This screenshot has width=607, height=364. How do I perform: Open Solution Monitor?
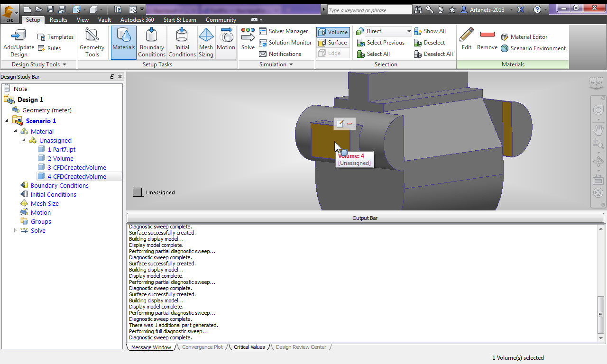tap(285, 43)
